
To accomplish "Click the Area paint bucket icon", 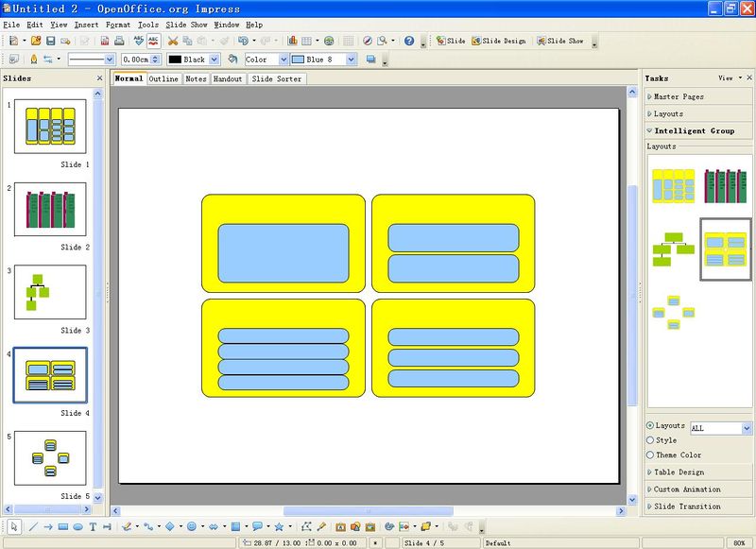I will coord(232,59).
